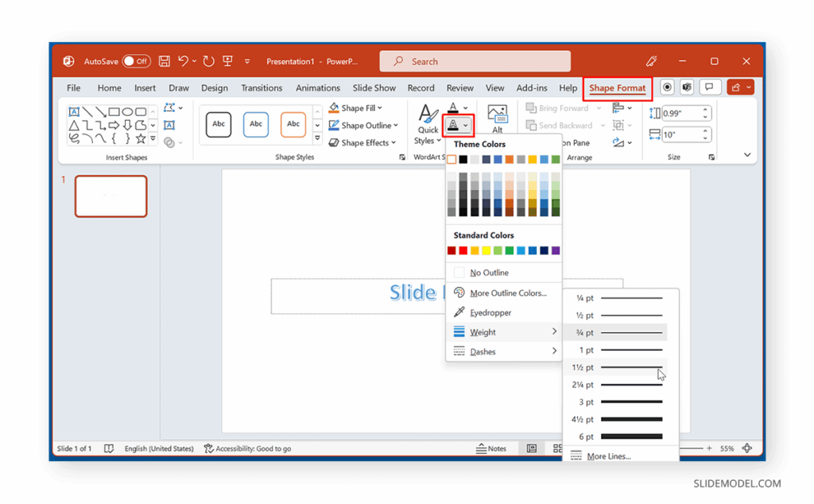Select the Shape Format tab

(x=617, y=88)
